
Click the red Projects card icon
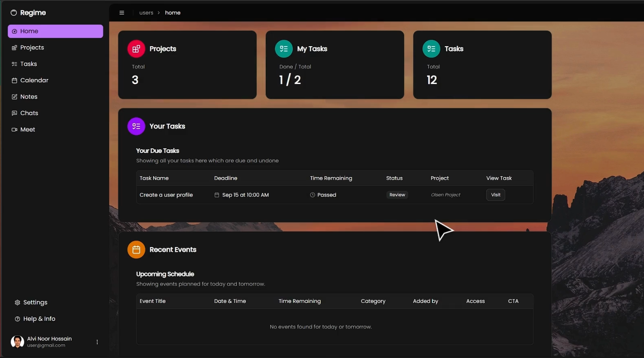tap(136, 49)
